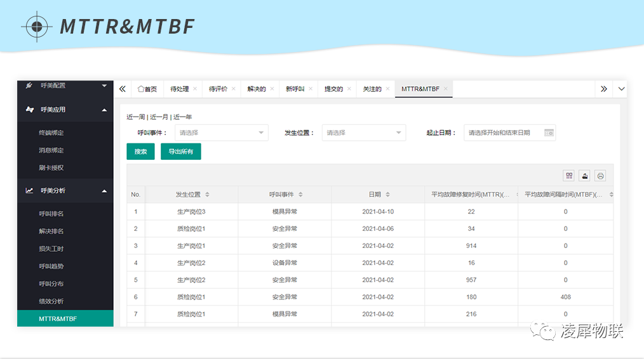Open the tab options dropdown arrow
This screenshot has width=644, height=359.
pos(621,89)
